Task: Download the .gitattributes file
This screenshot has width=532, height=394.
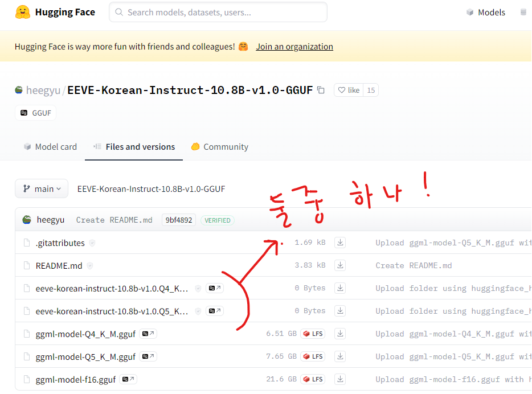Action: (340, 243)
